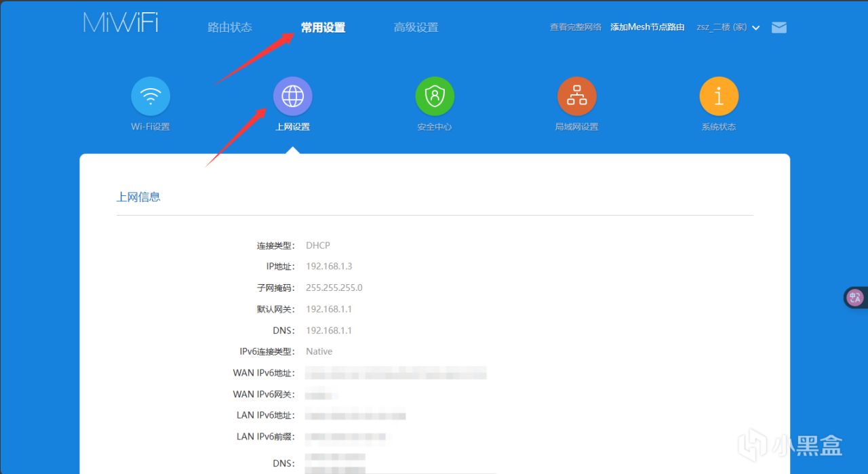Click the 局域网设置 text label
Screen dimensions: 868x474
[x=577, y=127]
